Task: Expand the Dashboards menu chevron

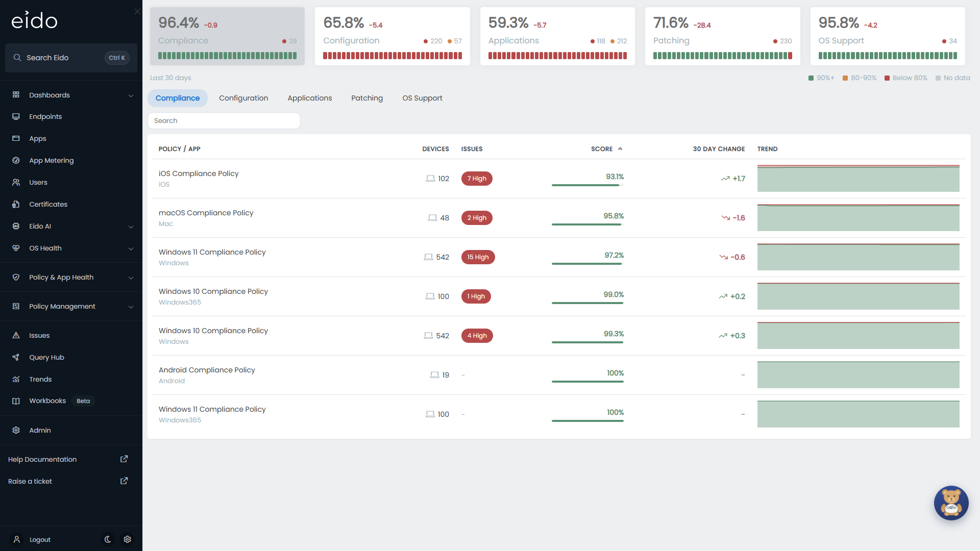Action: pyautogui.click(x=131, y=95)
